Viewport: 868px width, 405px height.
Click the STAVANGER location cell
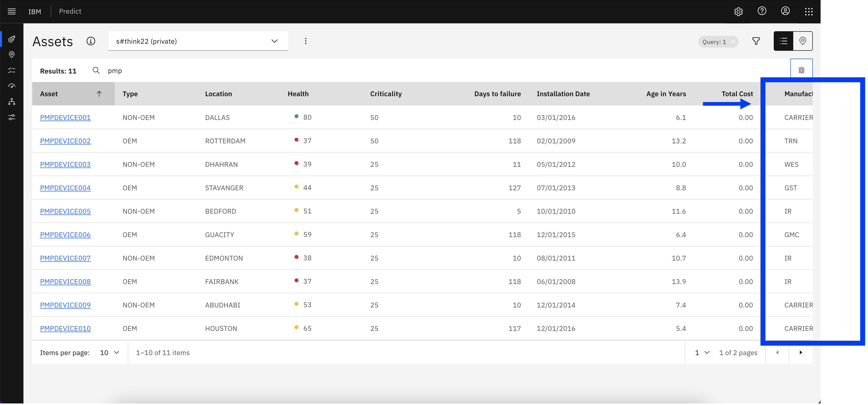tap(224, 188)
